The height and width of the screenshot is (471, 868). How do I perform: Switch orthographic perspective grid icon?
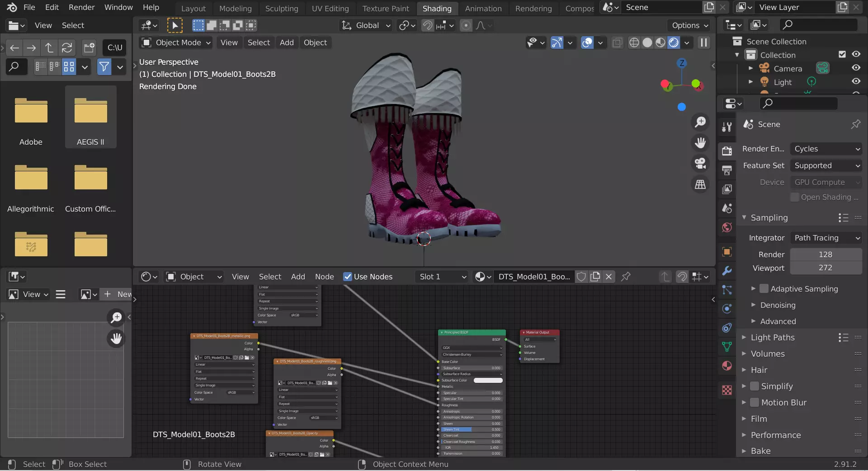(700, 184)
